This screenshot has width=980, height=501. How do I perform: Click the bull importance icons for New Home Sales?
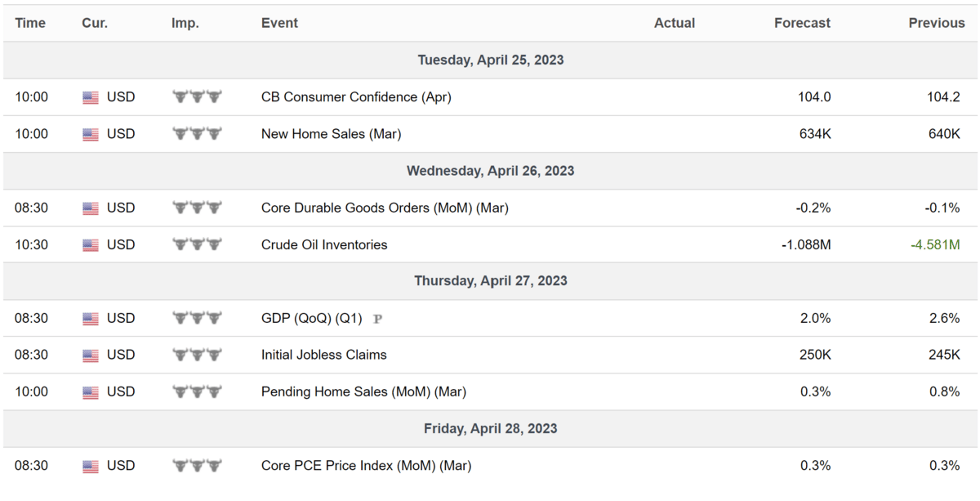point(197,134)
